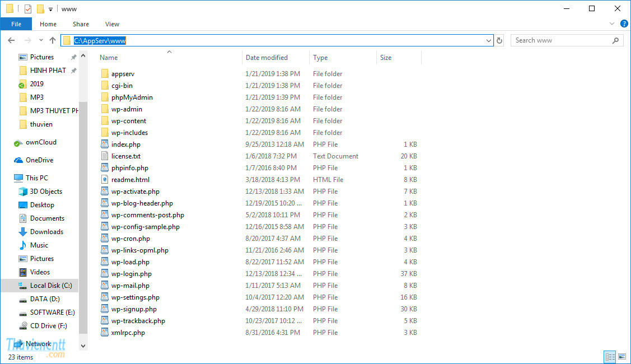Select the file named wp-mail.php

(130, 286)
